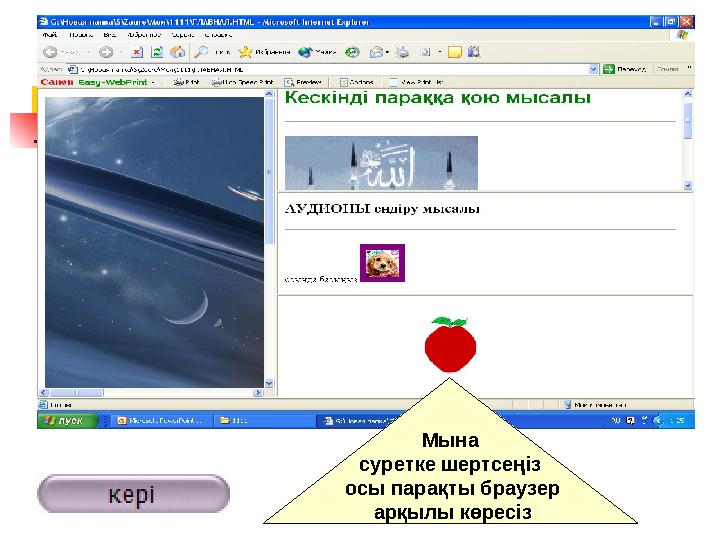
Task: Click the Internet Explorer taskbar item
Action: (358, 421)
